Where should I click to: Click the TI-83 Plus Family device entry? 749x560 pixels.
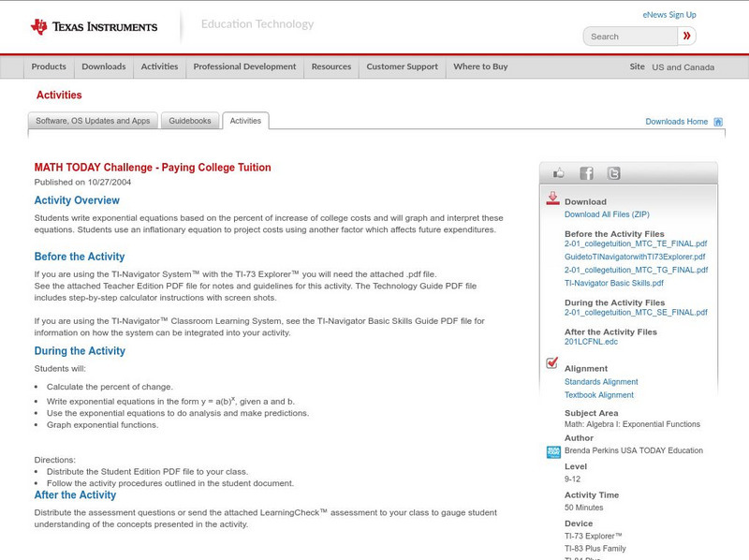click(595, 549)
